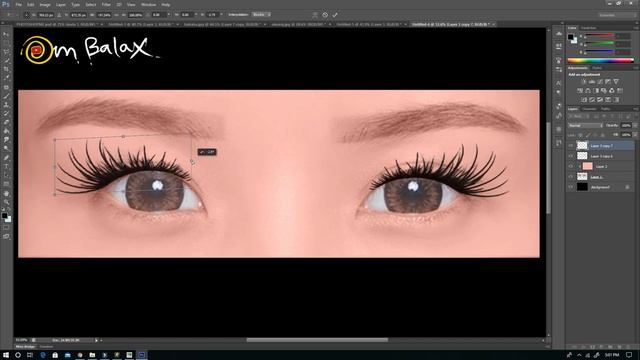Switch to the Styles tab
This screenshot has width=640, height=360.
(597, 68)
